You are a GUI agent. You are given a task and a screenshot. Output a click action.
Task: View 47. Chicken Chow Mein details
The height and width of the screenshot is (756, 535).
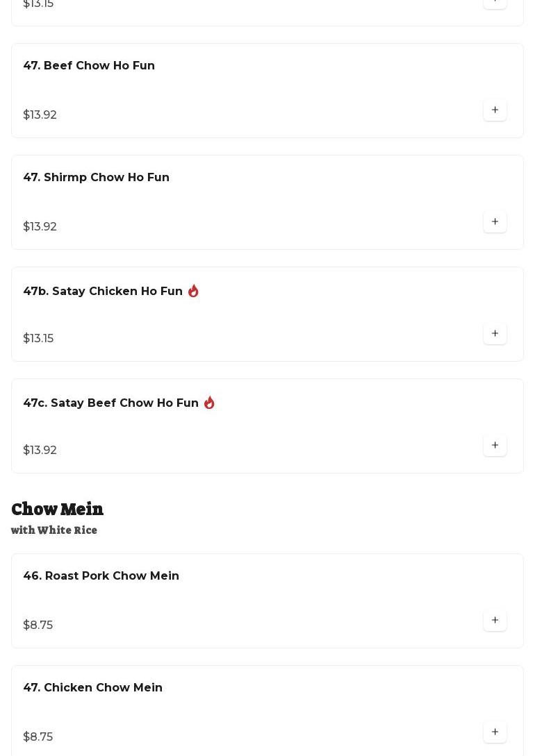tap(92, 687)
